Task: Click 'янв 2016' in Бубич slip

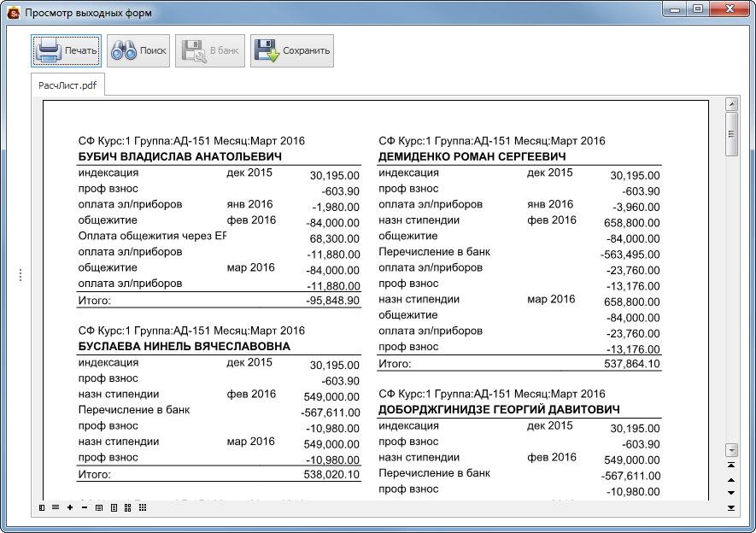Action: 249,204
